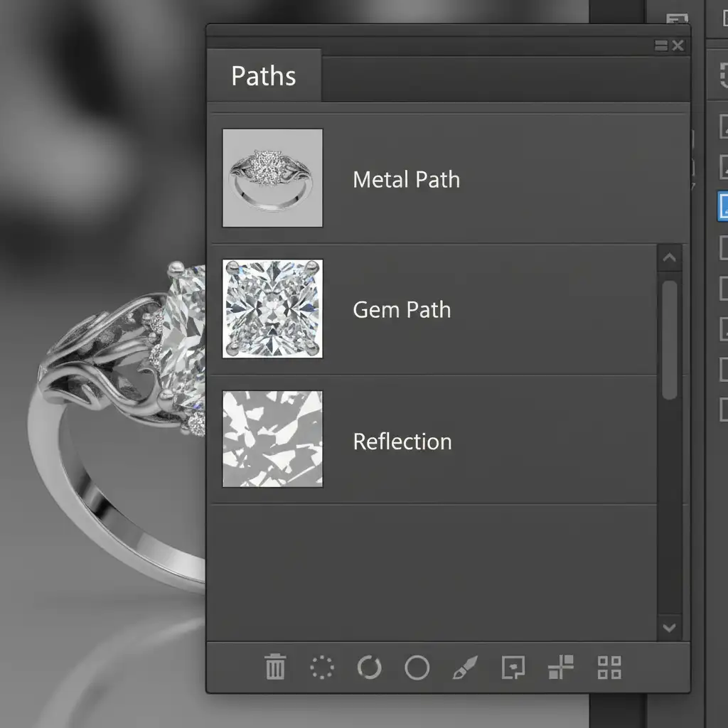
Task: Click the trash icon to delete path
Action: tap(275, 668)
